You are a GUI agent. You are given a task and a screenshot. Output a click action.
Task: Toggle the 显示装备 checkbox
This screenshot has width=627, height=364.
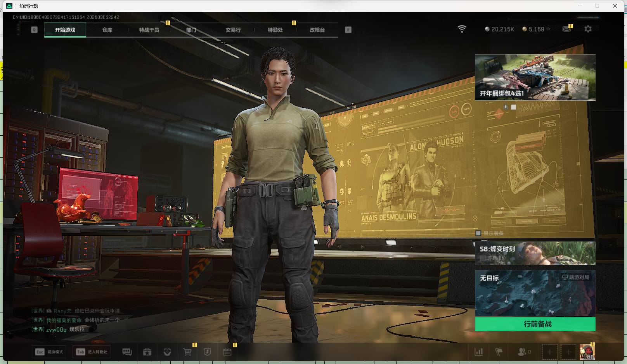[x=478, y=233]
